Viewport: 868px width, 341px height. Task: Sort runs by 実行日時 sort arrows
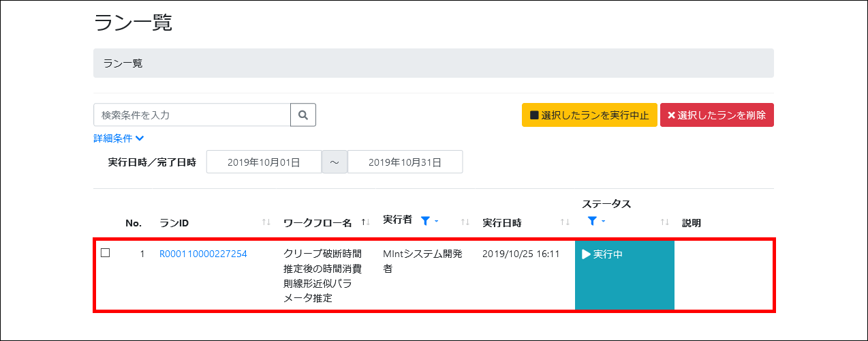click(x=565, y=223)
